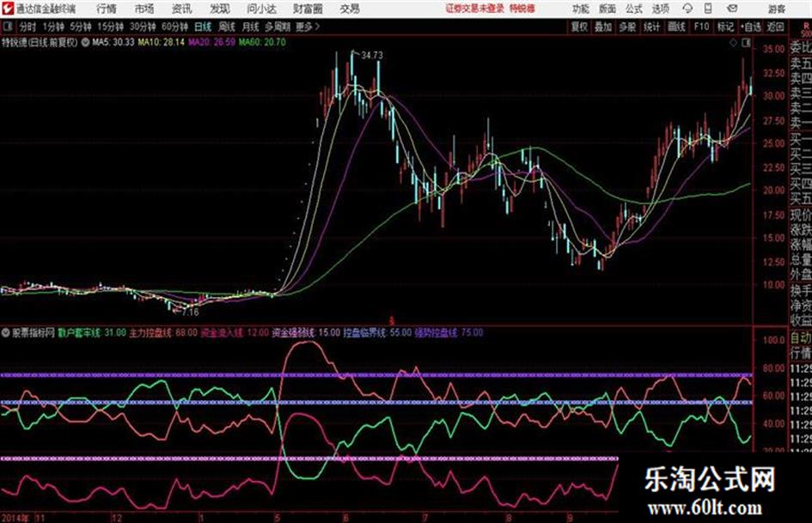Click the 标记 mark toolbar button
The image size is (812, 523).
pos(725,27)
